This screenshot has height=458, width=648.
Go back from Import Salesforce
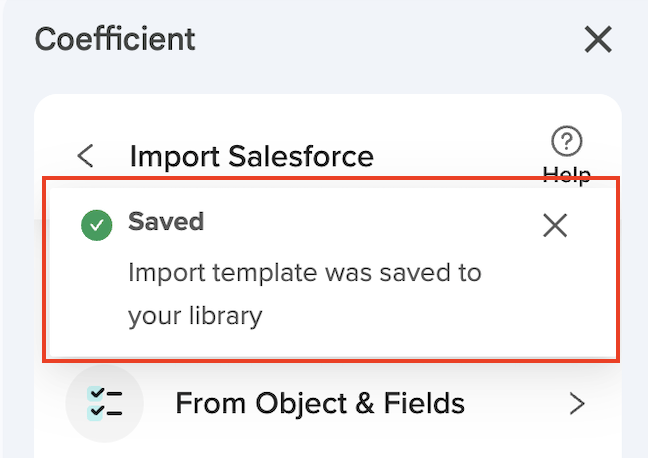(86, 156)
